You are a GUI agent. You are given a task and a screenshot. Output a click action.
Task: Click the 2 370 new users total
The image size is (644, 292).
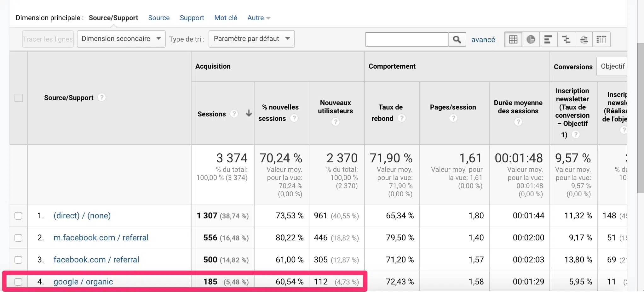point(342,158)
